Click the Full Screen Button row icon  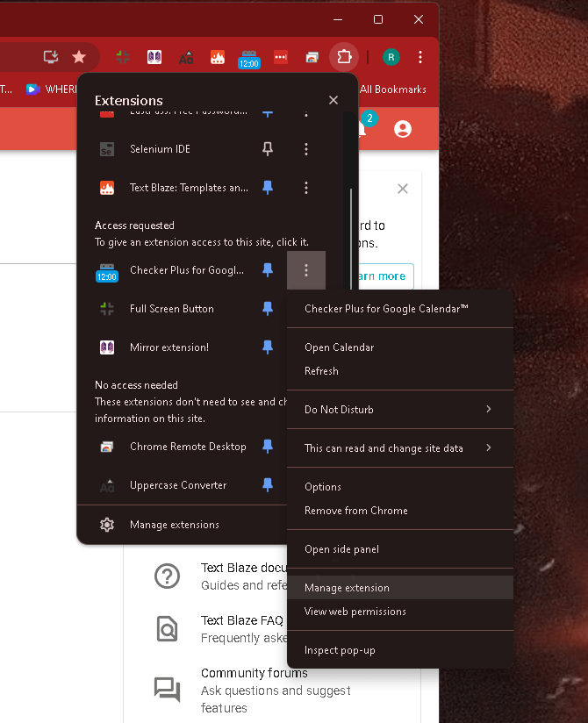107,309
